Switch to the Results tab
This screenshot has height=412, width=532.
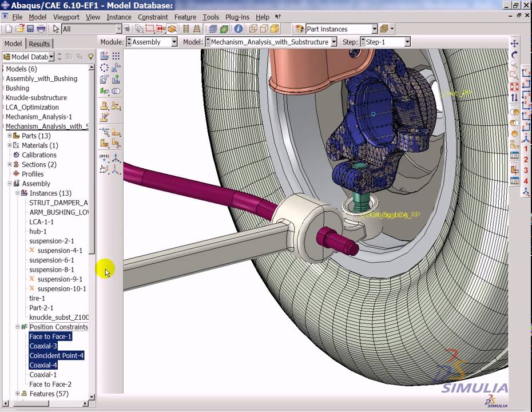pos(39,44)
